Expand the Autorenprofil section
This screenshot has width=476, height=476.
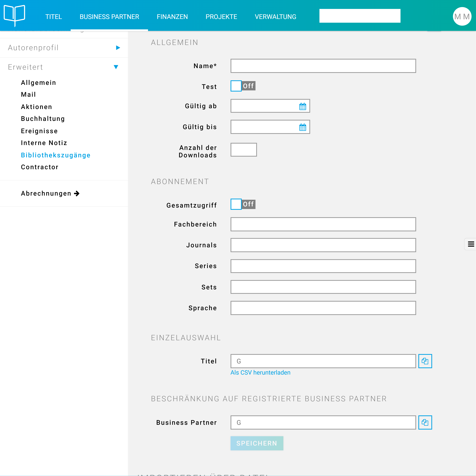pos(118,48)
